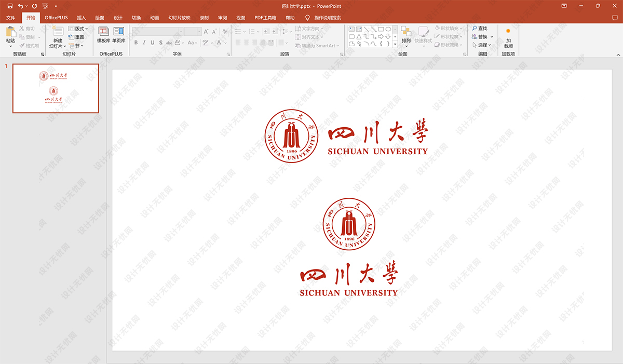Click Find (查找) button
623x364 pixels.
[480, 29]
